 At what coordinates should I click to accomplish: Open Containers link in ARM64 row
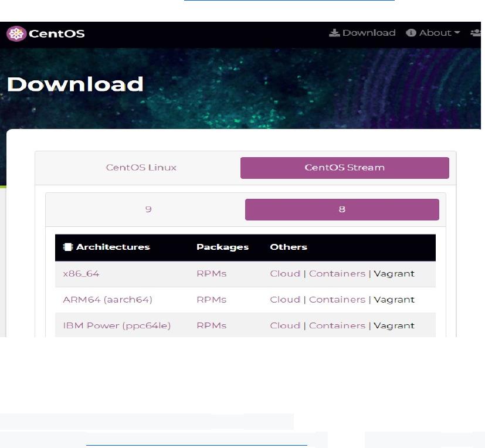[x=337, y=300]
